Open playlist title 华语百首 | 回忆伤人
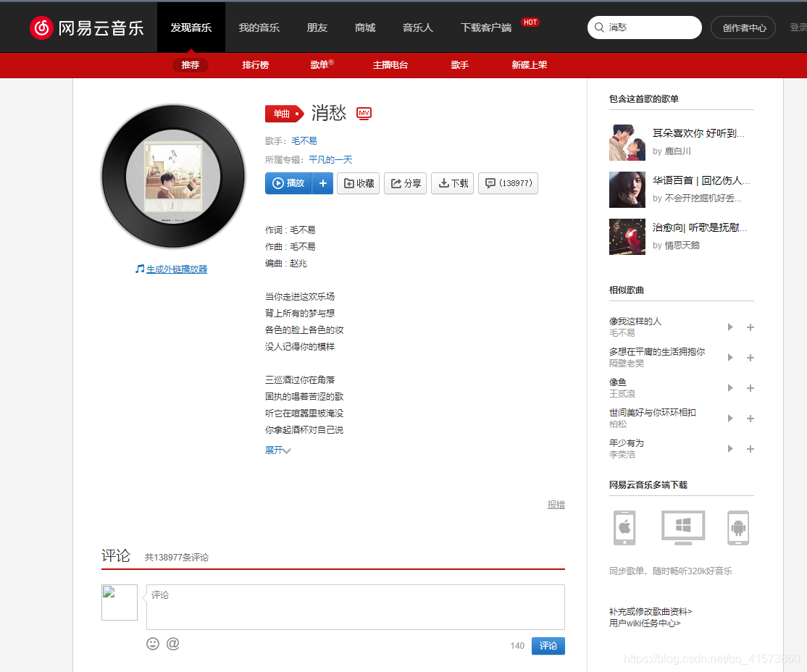This screenshot has height=672, width=807. (x=701, y=180)
